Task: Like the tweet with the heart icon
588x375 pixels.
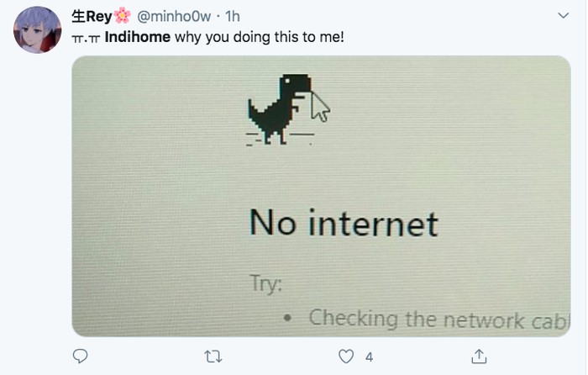Action: coord(345,357)
